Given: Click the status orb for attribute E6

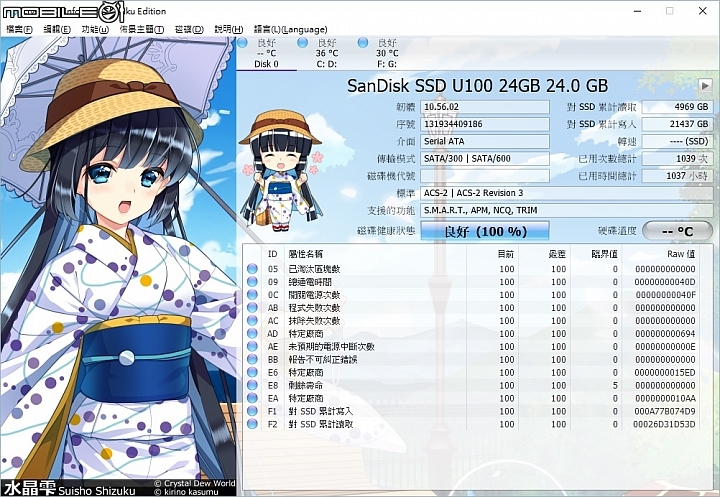Looking at the screenshot, I should click(252, 372).
